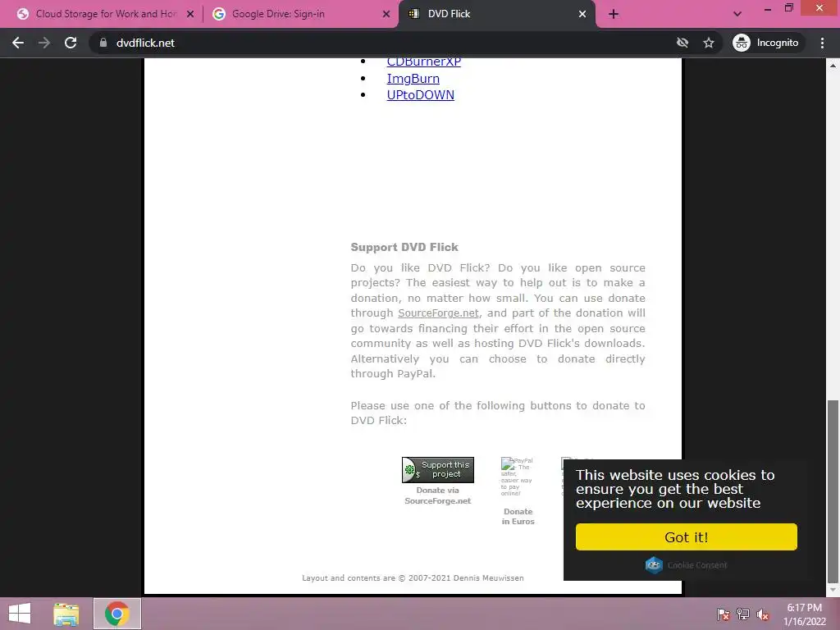
Task: Minimize the Chrome window
Action: click(768, 8)
